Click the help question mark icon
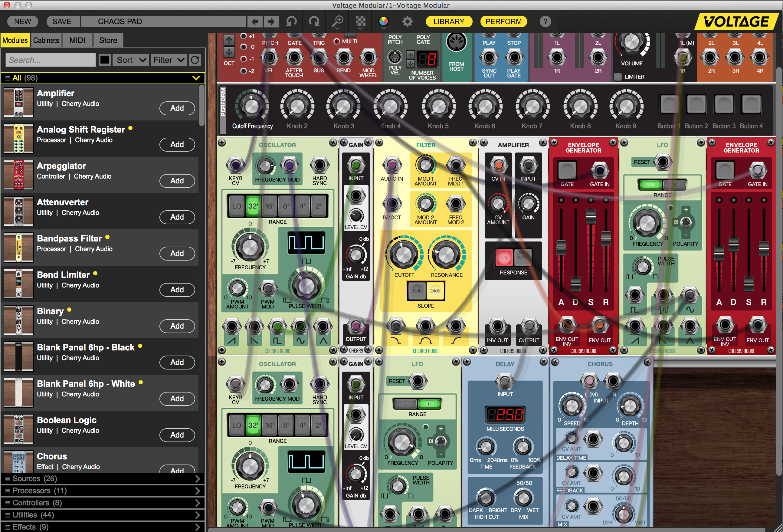 pos(545,21)
